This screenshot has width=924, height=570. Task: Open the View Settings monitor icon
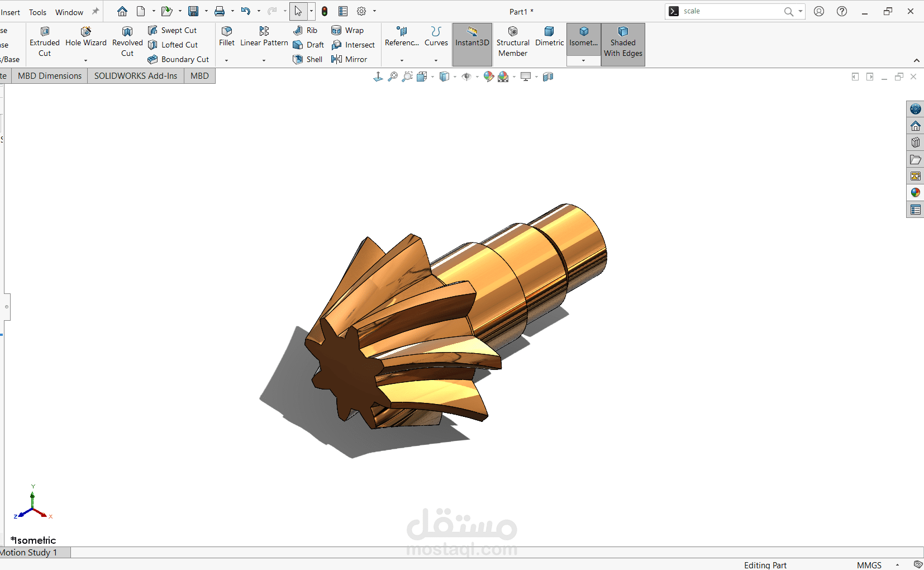(526, 77)
